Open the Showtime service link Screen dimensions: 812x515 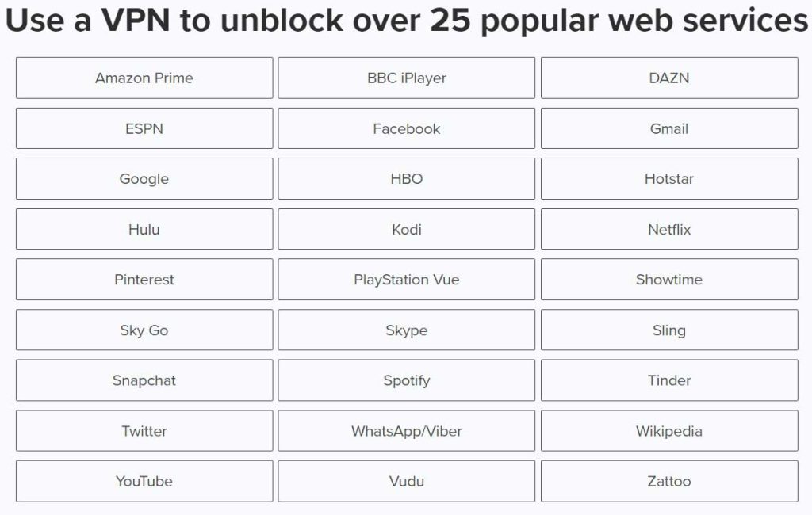click(669, 280)
